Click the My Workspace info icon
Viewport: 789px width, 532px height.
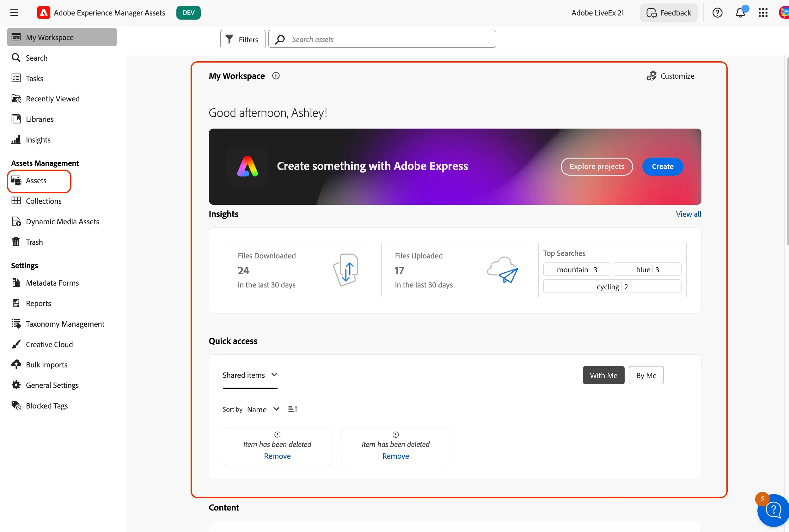click(x=276, y=76)
